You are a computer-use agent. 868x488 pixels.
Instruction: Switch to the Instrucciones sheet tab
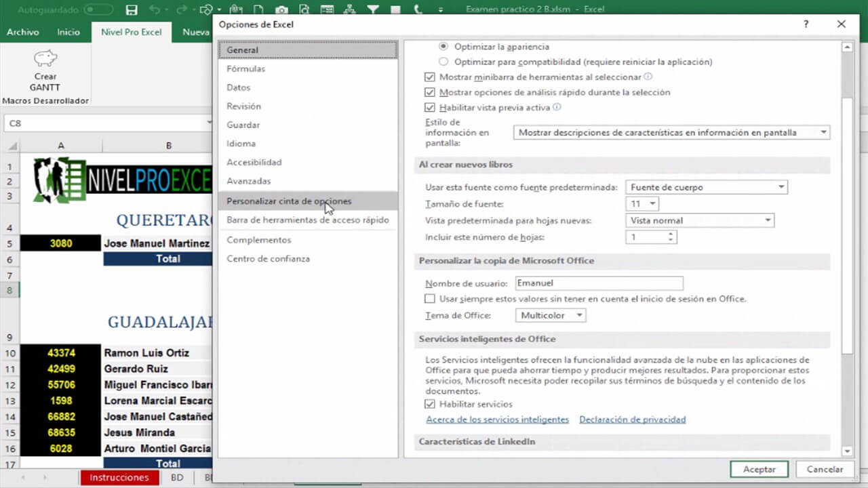coord(119,478)
